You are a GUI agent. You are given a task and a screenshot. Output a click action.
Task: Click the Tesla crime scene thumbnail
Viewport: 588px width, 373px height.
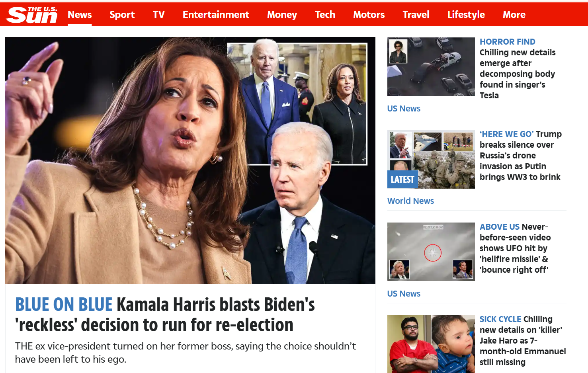coord(431,66)
